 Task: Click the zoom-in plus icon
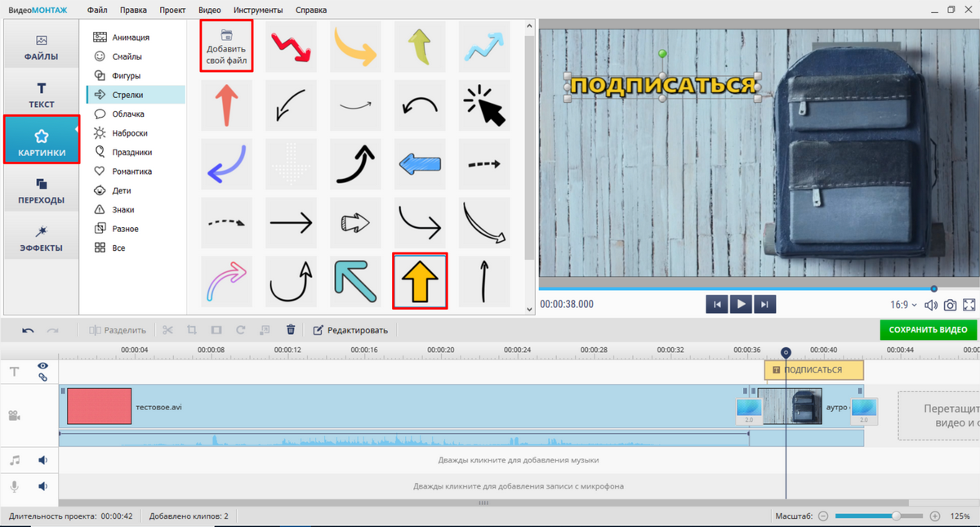coord(935,516)
